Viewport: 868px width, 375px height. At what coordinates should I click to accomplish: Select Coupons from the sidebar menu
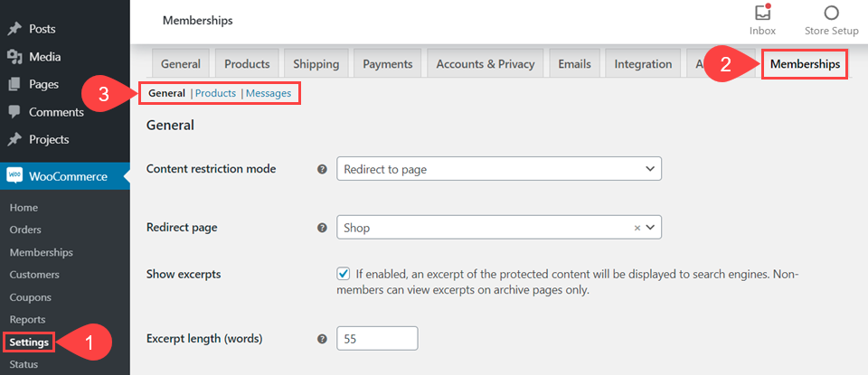[x=30, y=297]
